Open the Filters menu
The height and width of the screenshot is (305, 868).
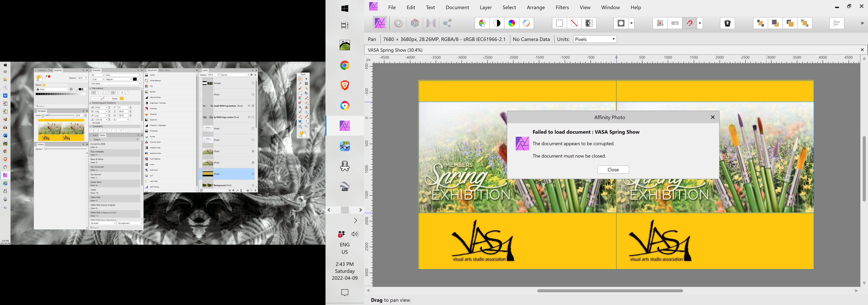click(562, 7)
